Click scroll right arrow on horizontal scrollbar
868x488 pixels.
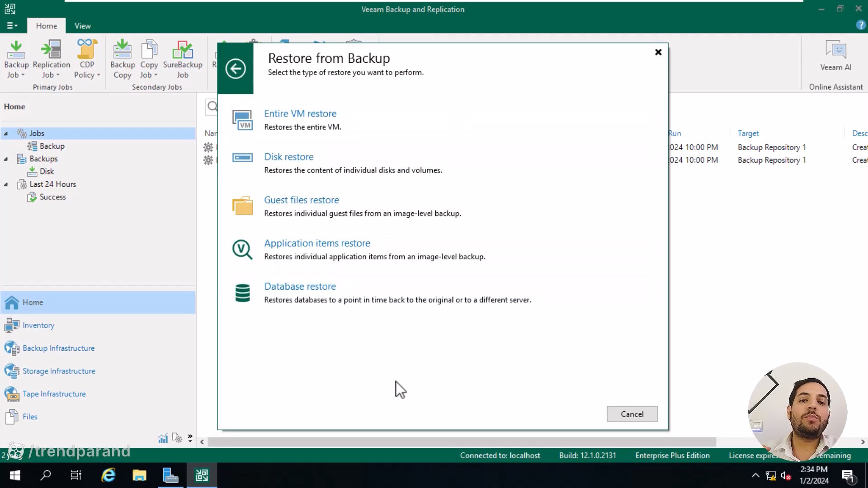863,442
